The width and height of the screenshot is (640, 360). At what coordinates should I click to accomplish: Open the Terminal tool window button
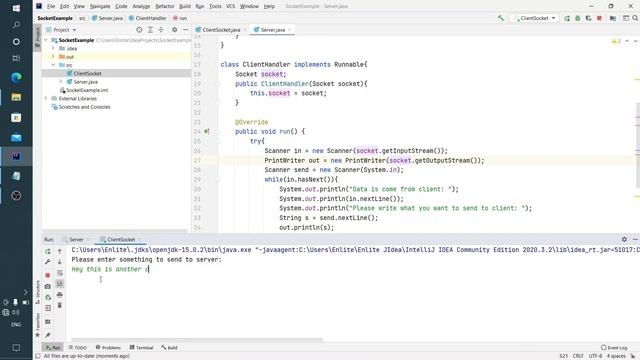tap(141, 347)
